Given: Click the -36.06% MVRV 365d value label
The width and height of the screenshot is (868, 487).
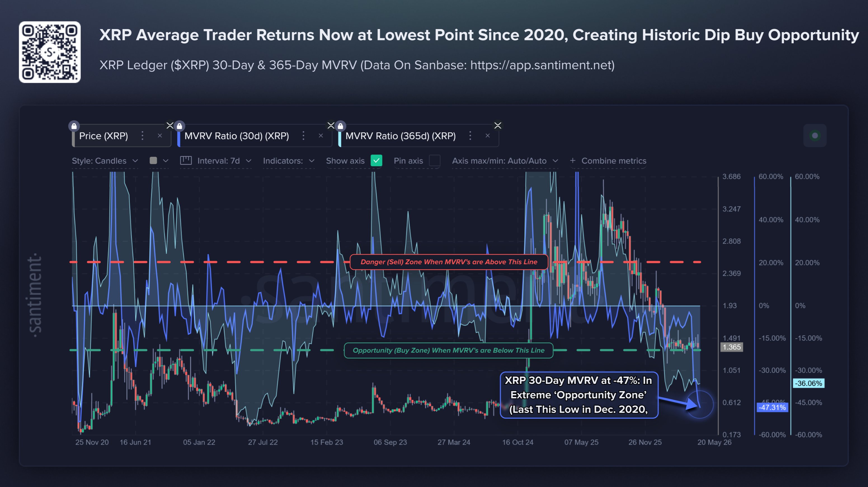Looking at the screenshot, I should coord(808,383).
